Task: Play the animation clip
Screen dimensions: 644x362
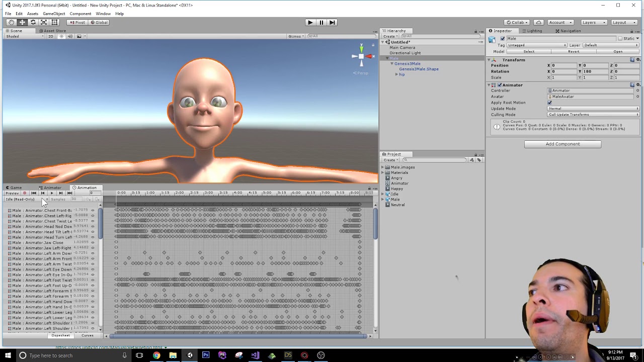Action: [51, 193]
